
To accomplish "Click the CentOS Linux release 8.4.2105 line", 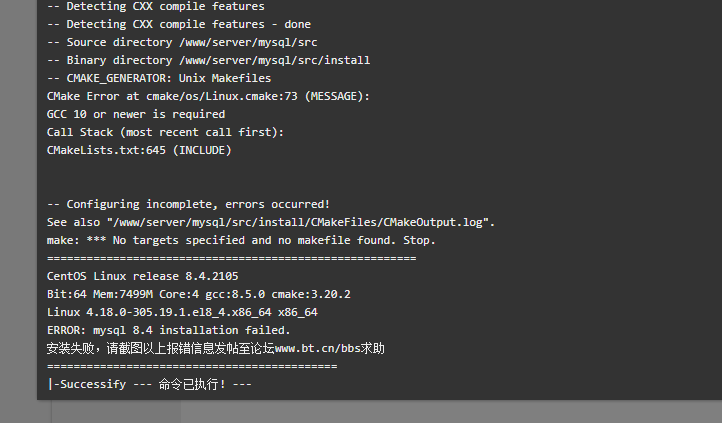I will tap(143, 276).
